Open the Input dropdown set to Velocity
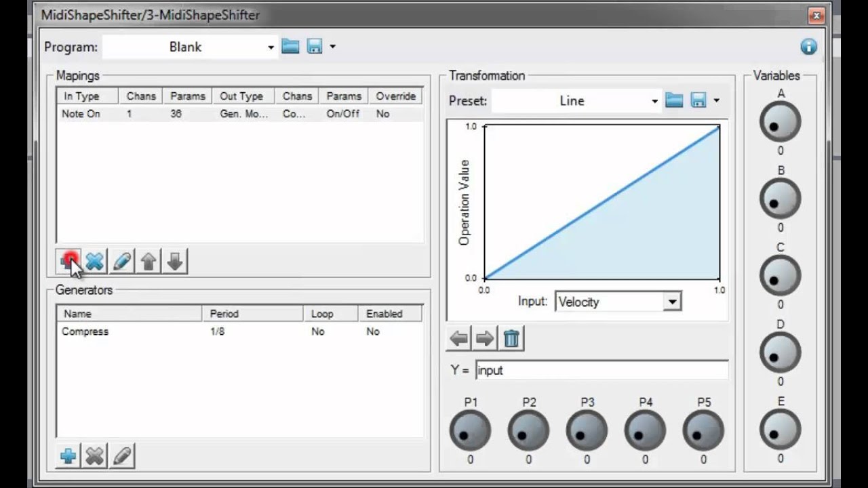The height and width of the screenshot is (488, 868). pyautogui.click(x=618, y=302)
